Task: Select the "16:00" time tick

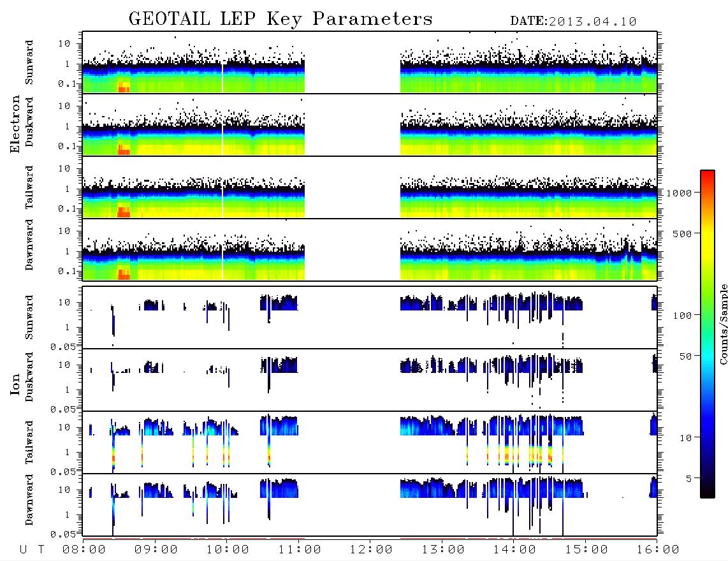Action: (x=658, y=550)
